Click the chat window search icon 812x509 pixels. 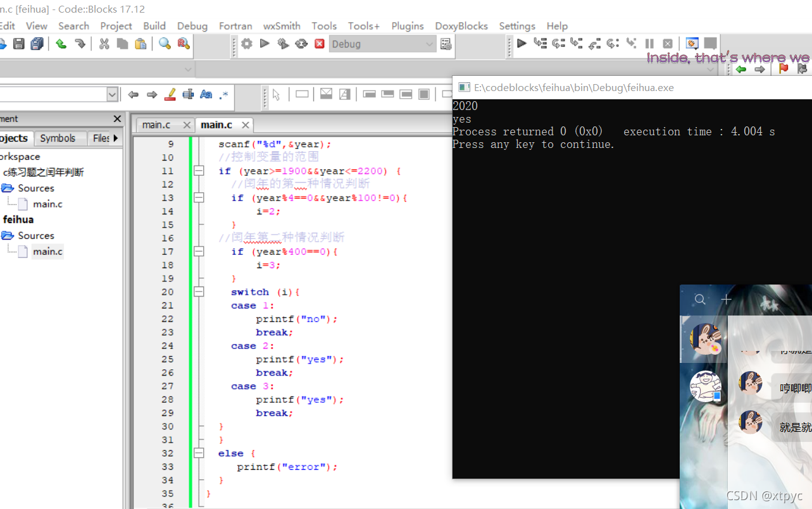click(x=700, y=299)
